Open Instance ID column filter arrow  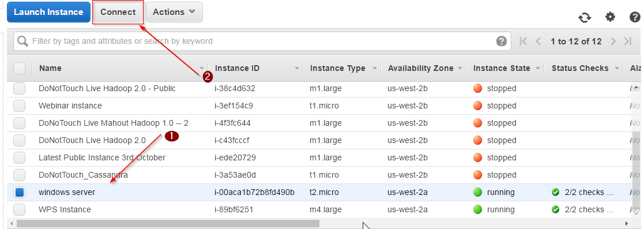coord(297,68)
